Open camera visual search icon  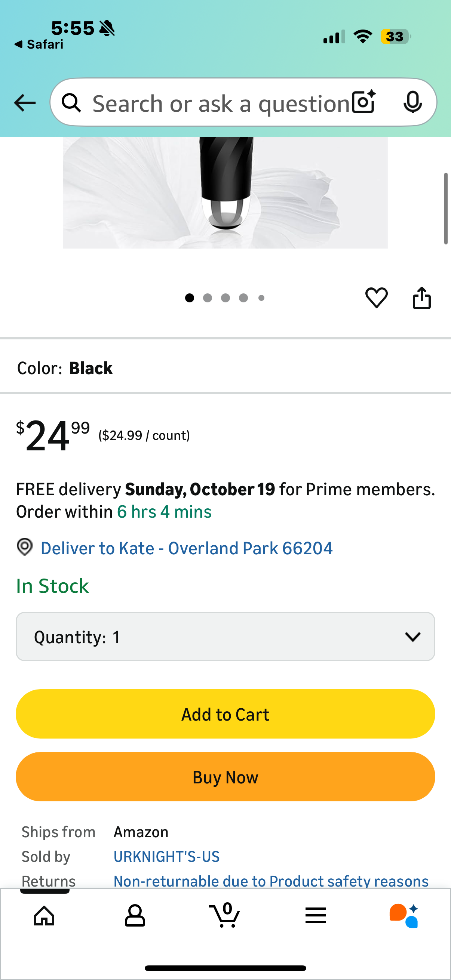363,102
